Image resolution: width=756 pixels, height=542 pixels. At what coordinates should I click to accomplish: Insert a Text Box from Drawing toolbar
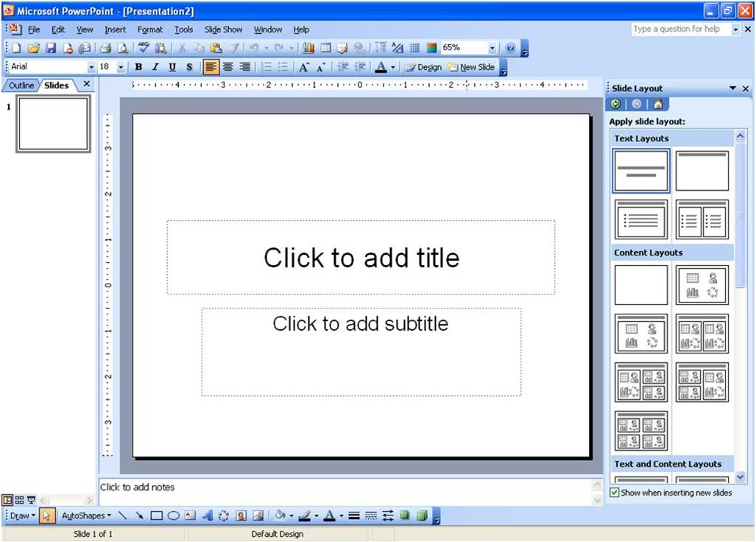[x=191, y=515]
